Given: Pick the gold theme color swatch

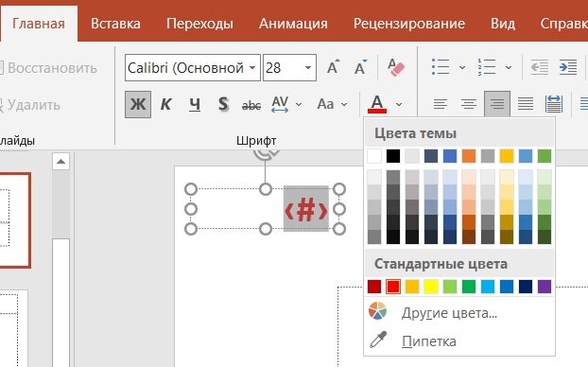Looking at the screenshot, I should pyautogui.click(x=507, y=156).
